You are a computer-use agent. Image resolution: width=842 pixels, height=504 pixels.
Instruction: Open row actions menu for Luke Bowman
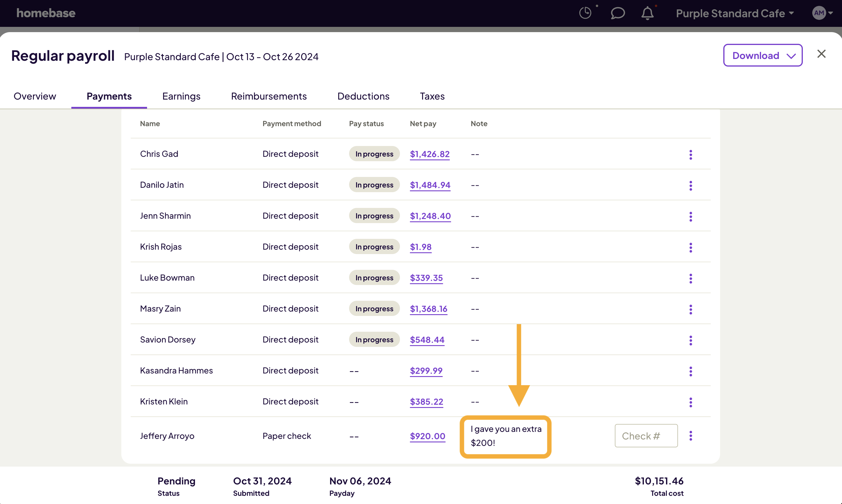pos(691,278)
